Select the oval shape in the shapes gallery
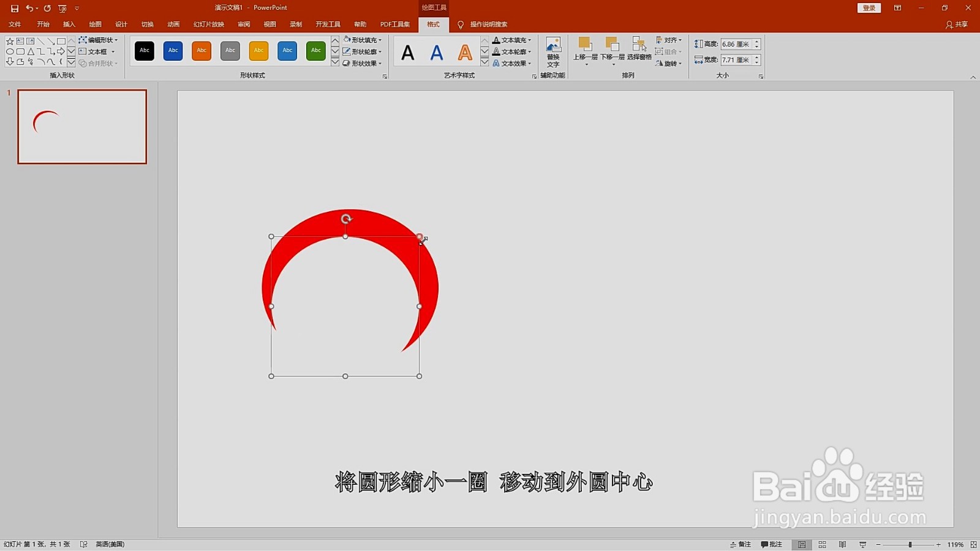 [x=10, y=51]
